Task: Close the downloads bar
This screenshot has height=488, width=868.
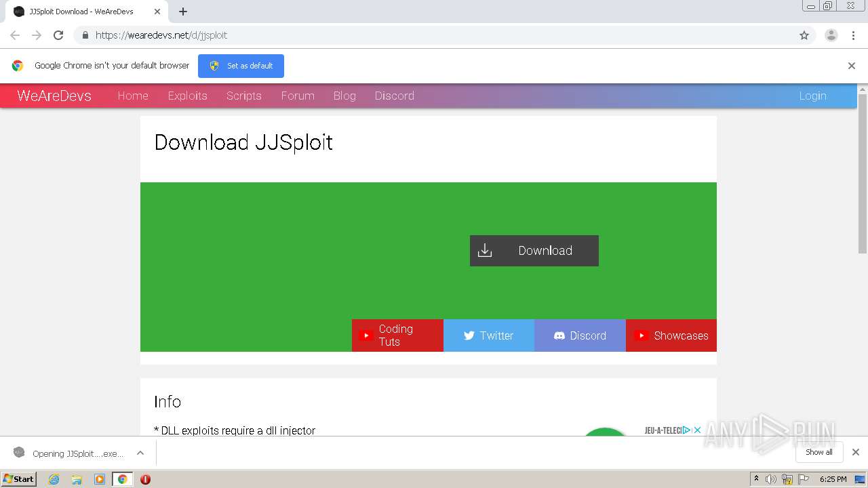Action: click(x=856, y=452)
